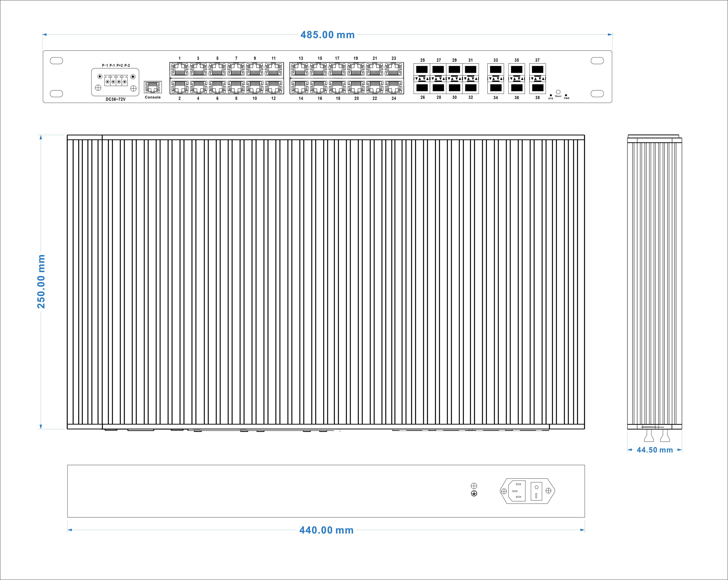Click the PWR indicator LED dot
This screenshot has width=728, height=580.
tap(566, 95)
